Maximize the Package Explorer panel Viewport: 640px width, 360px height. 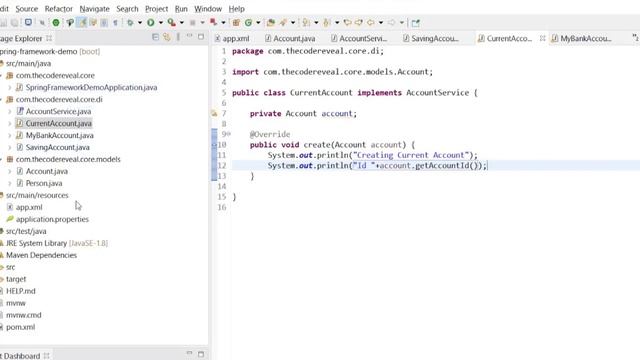[201, 37]
